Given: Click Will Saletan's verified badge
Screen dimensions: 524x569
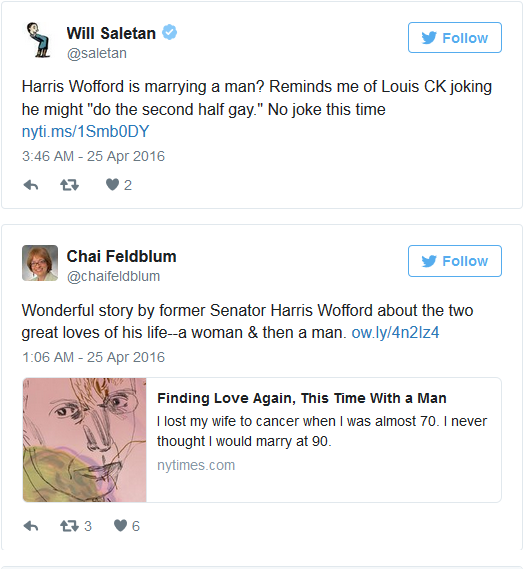Looking at the screenshot, I should click(x=169, y=33).
